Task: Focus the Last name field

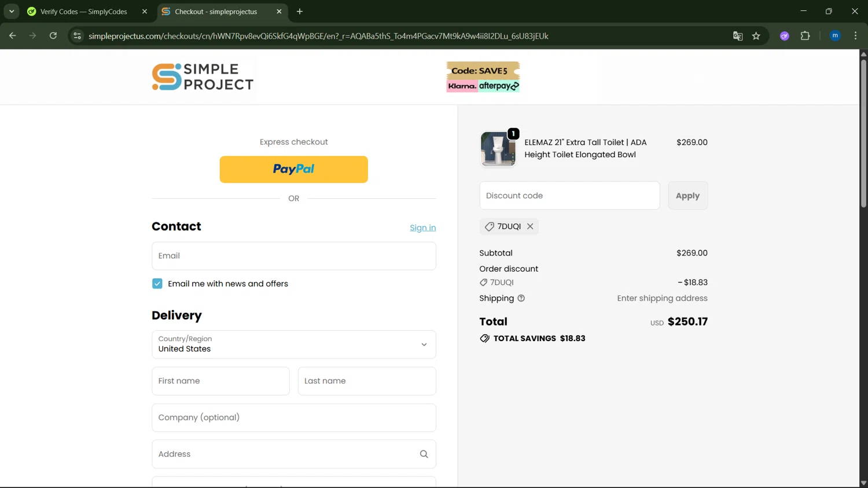Action: coord(367,381)
